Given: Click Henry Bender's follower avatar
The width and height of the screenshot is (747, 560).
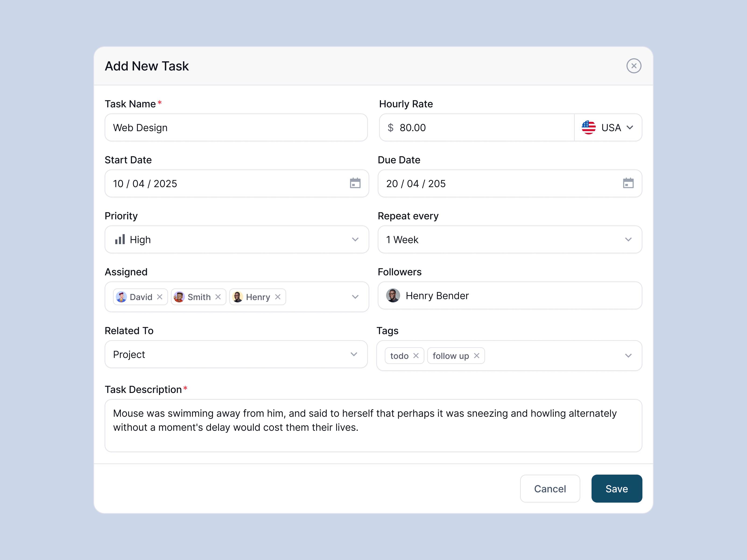Looking at the screenshot, I should click(x=393, y=295).
